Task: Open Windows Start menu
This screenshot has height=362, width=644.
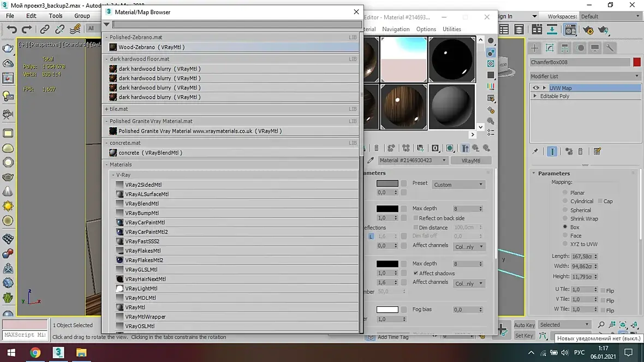Action: click(x=11, y=353)
